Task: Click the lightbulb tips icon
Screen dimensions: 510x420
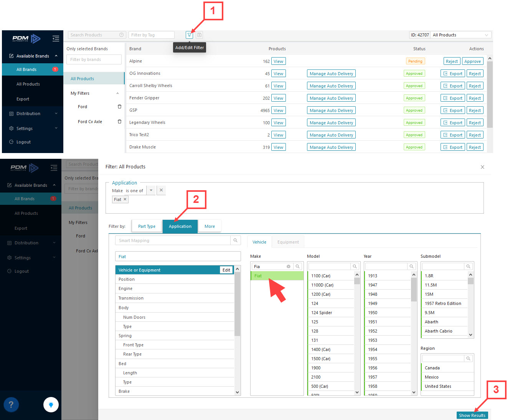Action: 51,404
